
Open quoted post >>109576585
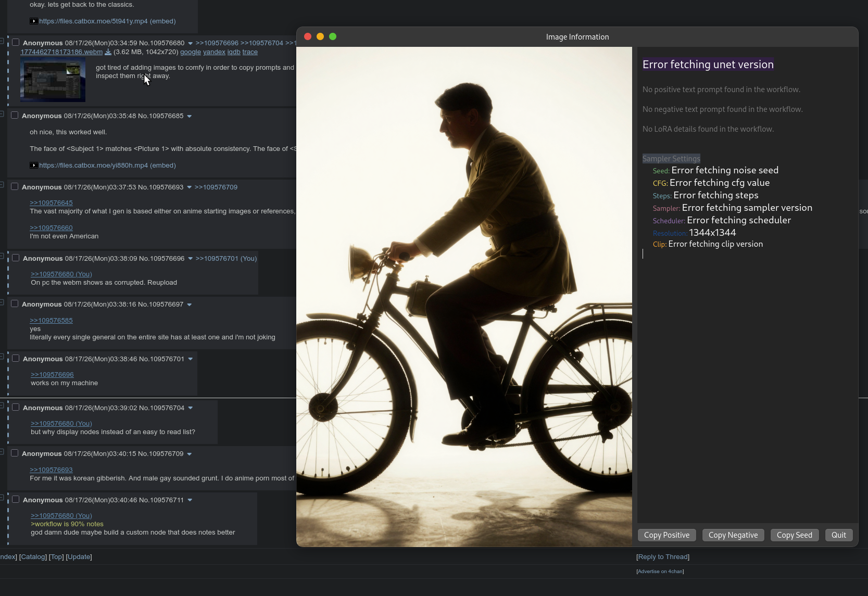51,321
